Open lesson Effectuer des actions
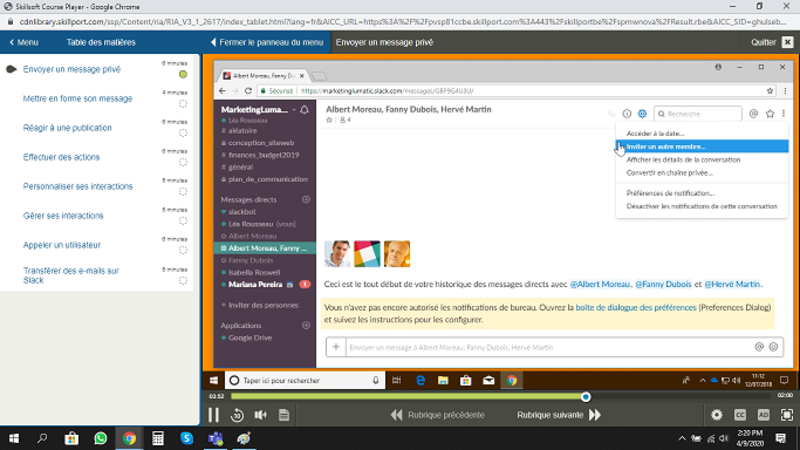 (61, 157)
